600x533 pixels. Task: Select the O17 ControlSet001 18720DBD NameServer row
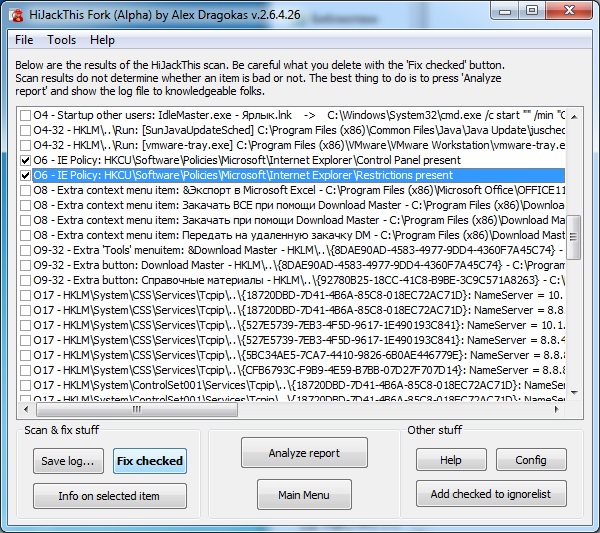pos(299,385)
